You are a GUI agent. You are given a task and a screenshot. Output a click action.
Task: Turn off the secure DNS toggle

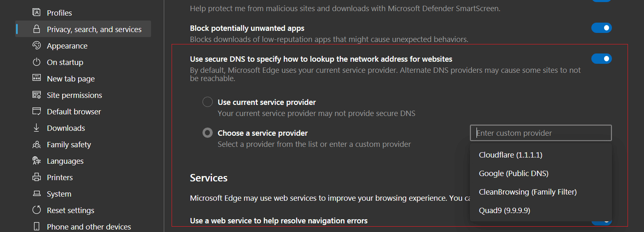[602, 59]
